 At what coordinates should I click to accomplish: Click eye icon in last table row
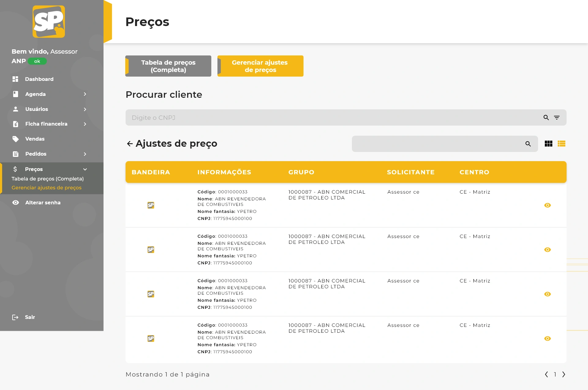(x=548, y=339)
